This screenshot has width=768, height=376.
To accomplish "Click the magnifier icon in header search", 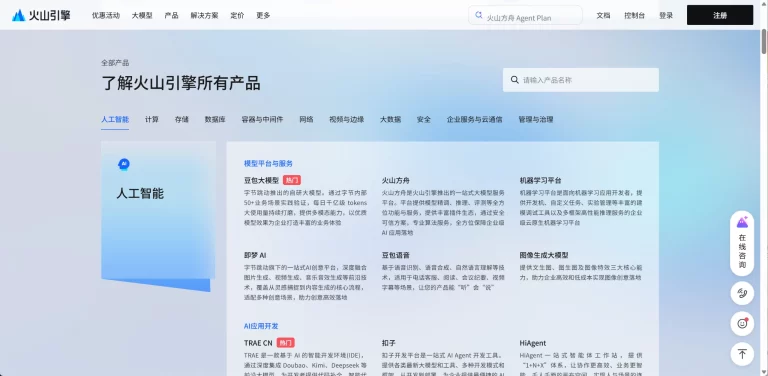I will (x=479, y=15).
